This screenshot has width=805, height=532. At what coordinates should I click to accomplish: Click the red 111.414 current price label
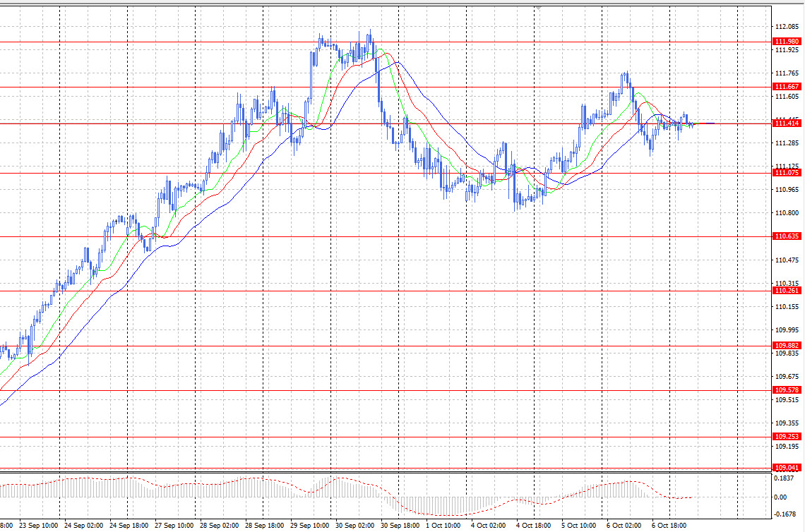[787, 123]
